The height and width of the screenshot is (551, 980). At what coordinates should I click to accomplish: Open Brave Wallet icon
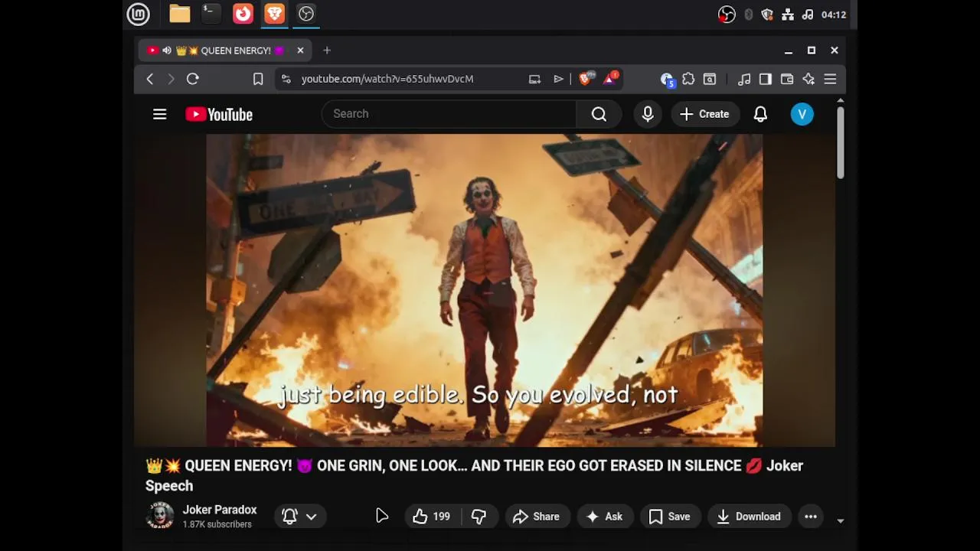pos(787,79)
